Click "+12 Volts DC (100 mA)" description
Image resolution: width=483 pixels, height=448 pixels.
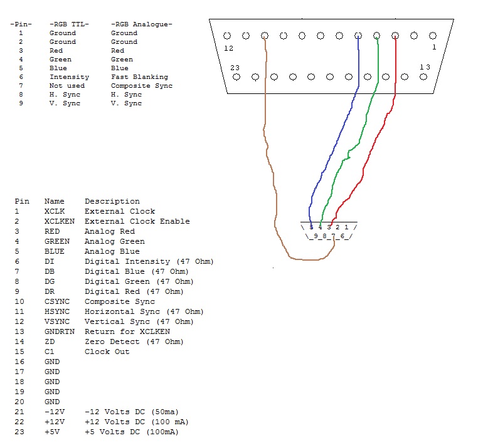click(x=137, y=422)
